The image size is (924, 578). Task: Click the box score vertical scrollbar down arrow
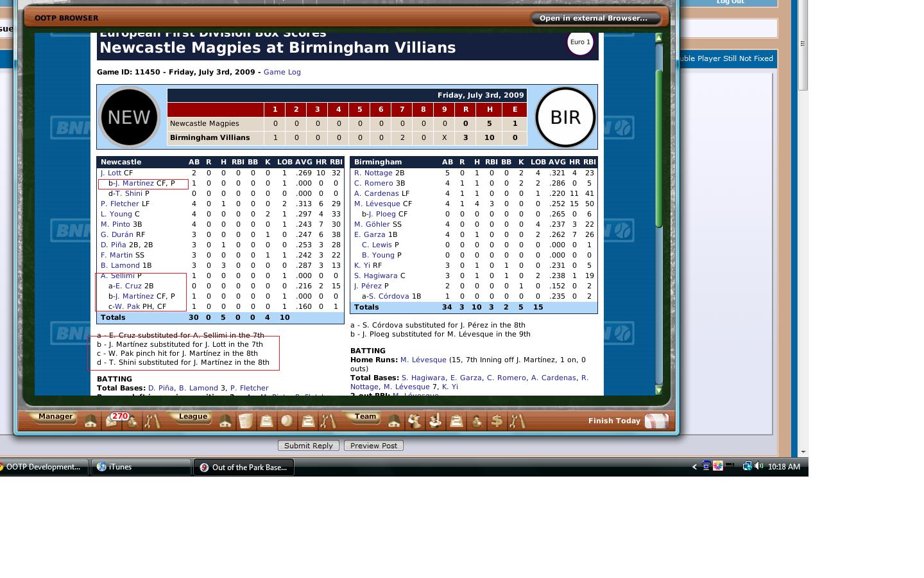click(x=658, y=390)
